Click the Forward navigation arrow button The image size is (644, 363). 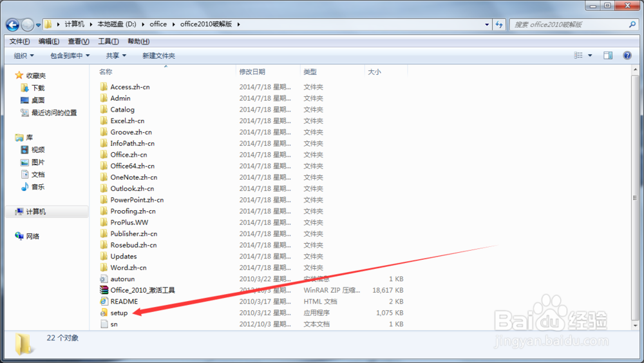[x=27, y=25]
